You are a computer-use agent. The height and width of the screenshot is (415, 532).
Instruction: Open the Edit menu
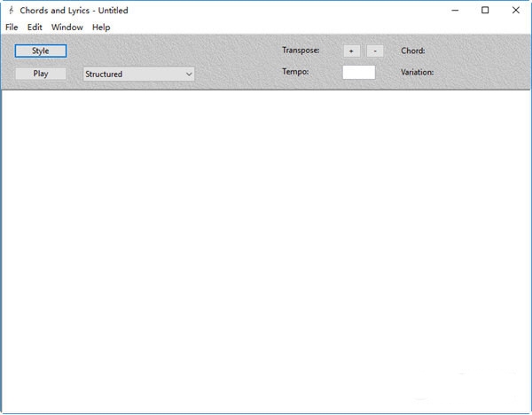pos(35,27)
